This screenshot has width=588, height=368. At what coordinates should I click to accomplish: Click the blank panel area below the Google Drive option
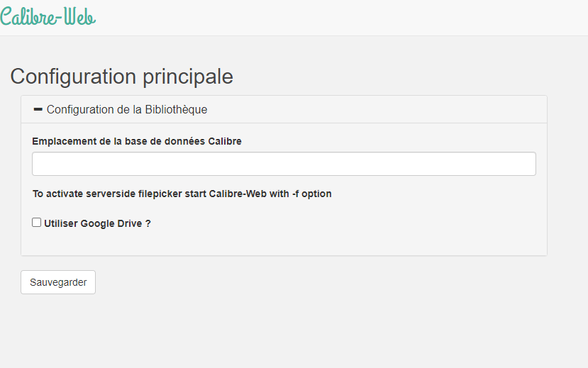(284, 242)
